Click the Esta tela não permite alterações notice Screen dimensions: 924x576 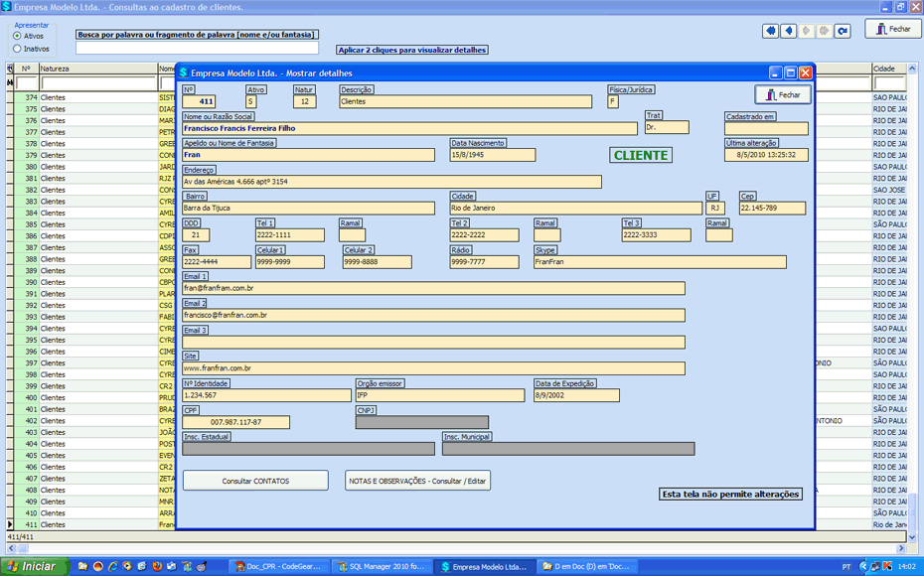730,495
